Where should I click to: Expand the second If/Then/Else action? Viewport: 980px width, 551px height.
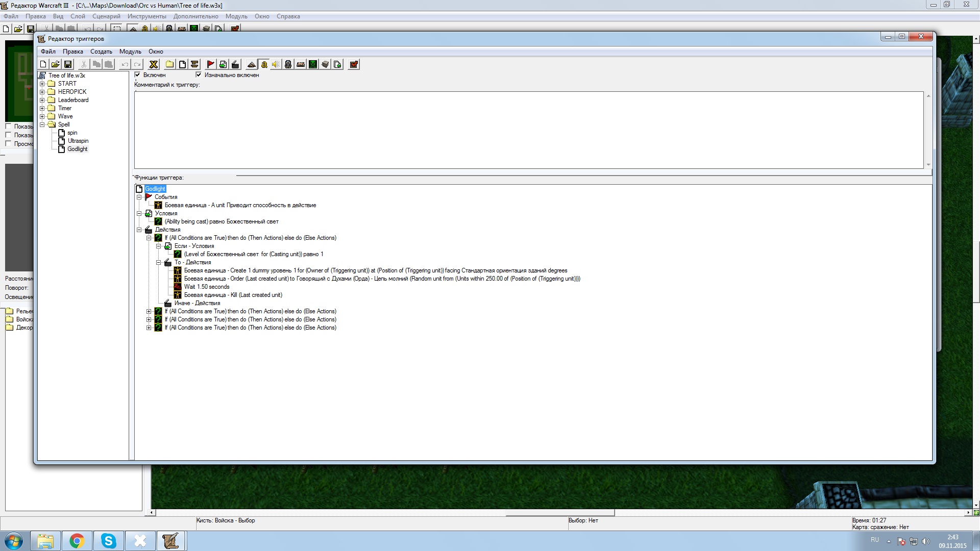[149, 311]
